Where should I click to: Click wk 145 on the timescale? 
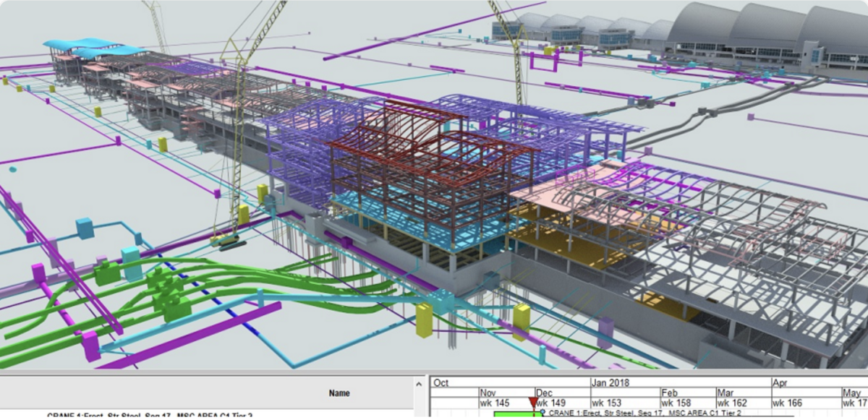tap(495, 402)
